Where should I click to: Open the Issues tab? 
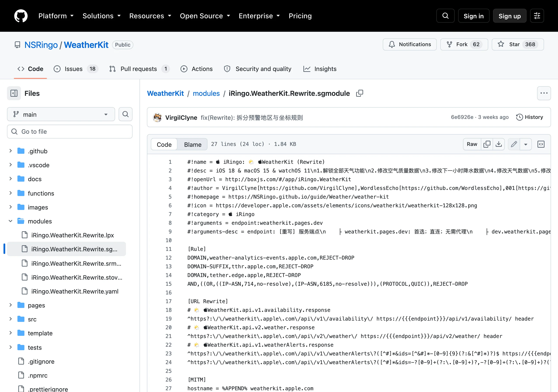(76, 69)
